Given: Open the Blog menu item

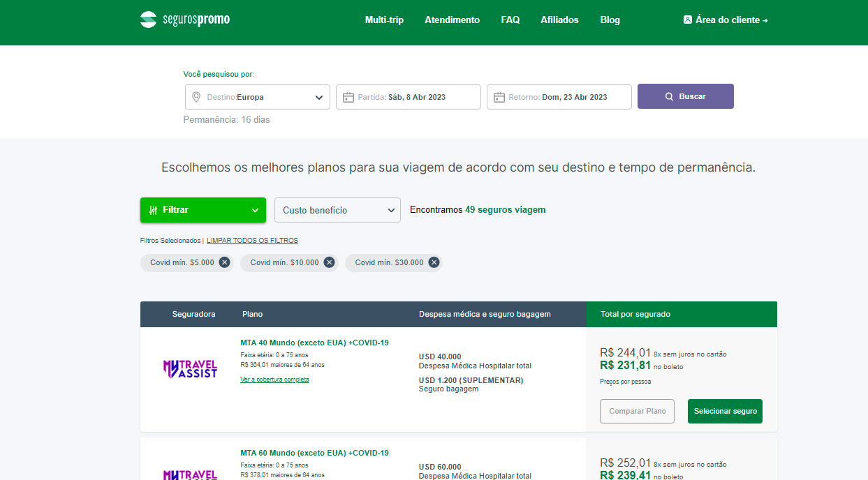Looking at the screenshot, I should click(x=610, y=20).
